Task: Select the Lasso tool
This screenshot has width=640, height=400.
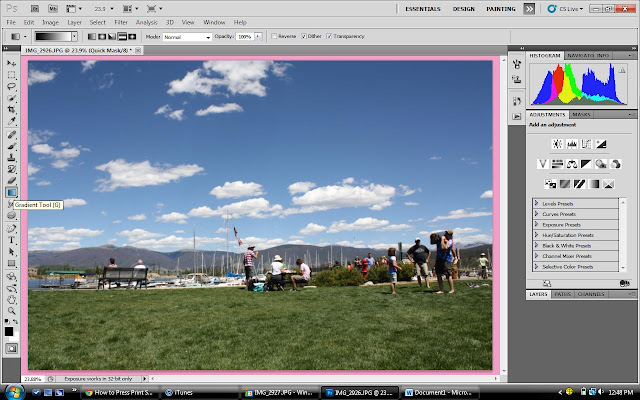Action: tap(11, 87)
